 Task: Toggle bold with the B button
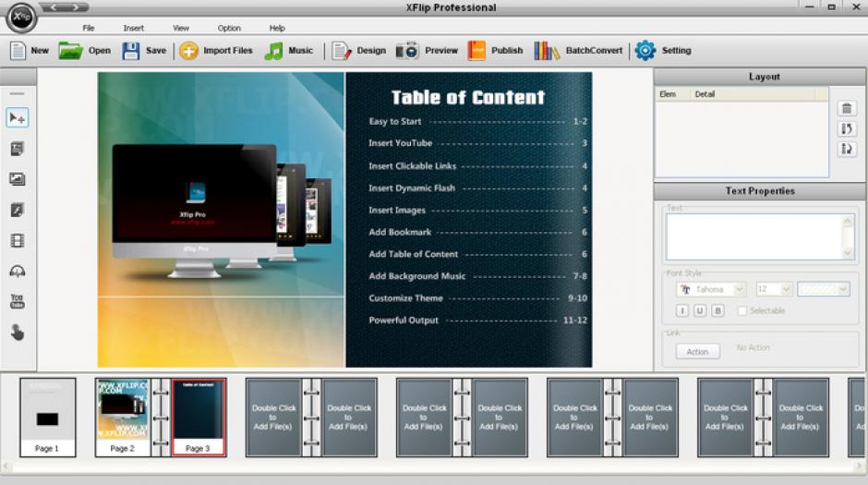718,310
